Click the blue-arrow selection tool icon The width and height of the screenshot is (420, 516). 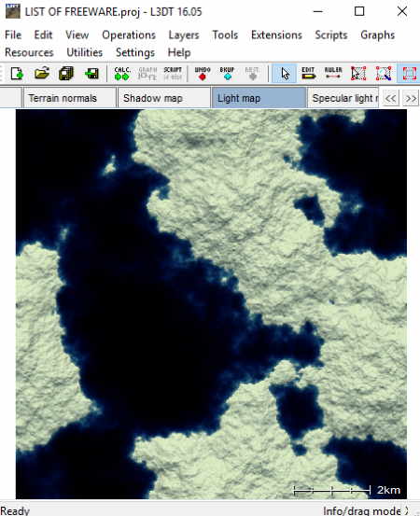pyautogui.click(x=384, y=73)
